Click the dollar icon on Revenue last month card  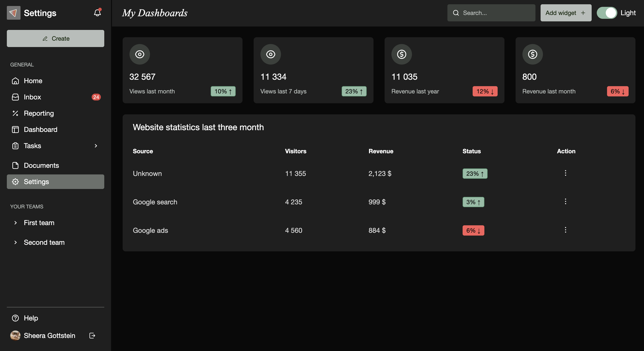click(x=532, y=54)
